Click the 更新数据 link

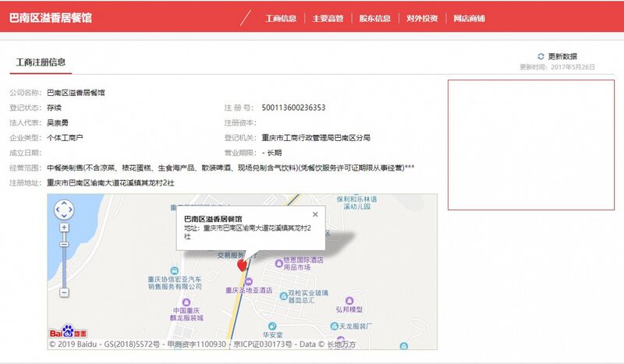tap(562, 56)
